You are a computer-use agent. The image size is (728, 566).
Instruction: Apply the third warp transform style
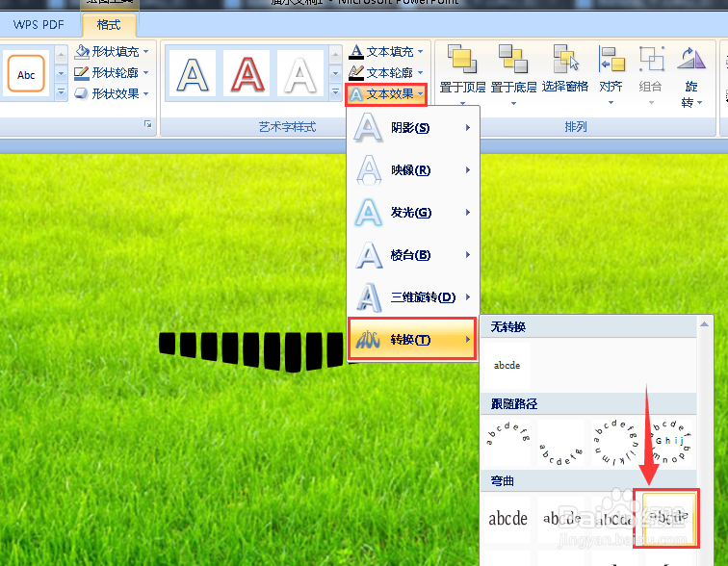[614, 519]
